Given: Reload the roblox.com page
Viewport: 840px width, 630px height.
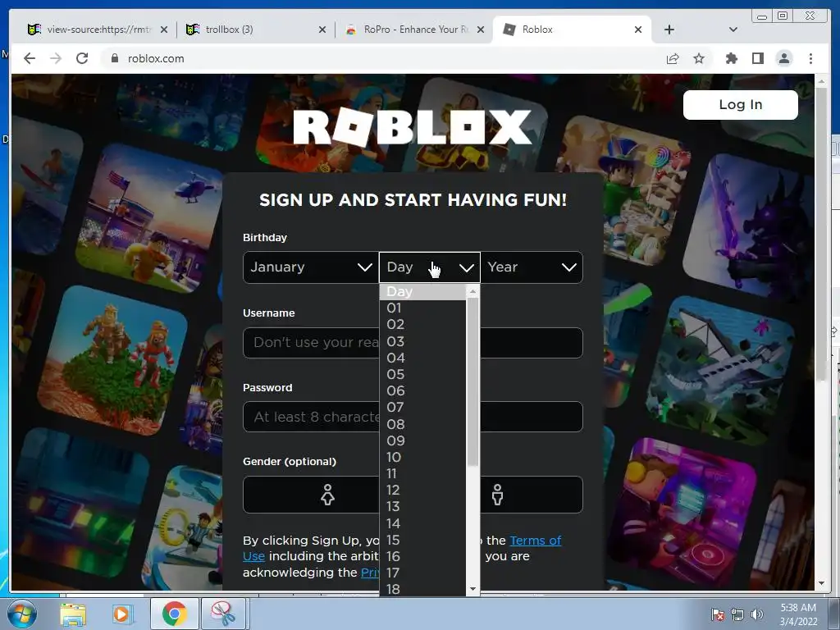Looking at the screenshot, I should (x=82, y=58).
